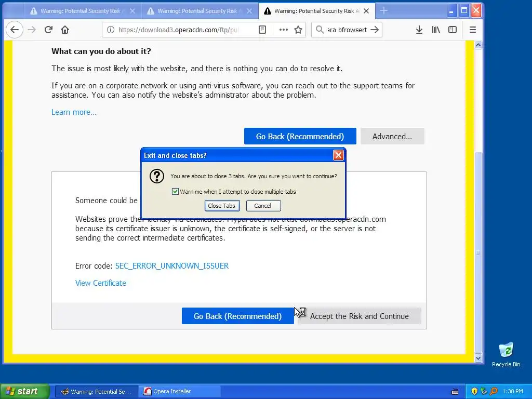Go to the Home page icon
This screenshot has width=532, height=399.
click(x=65, y=30)
